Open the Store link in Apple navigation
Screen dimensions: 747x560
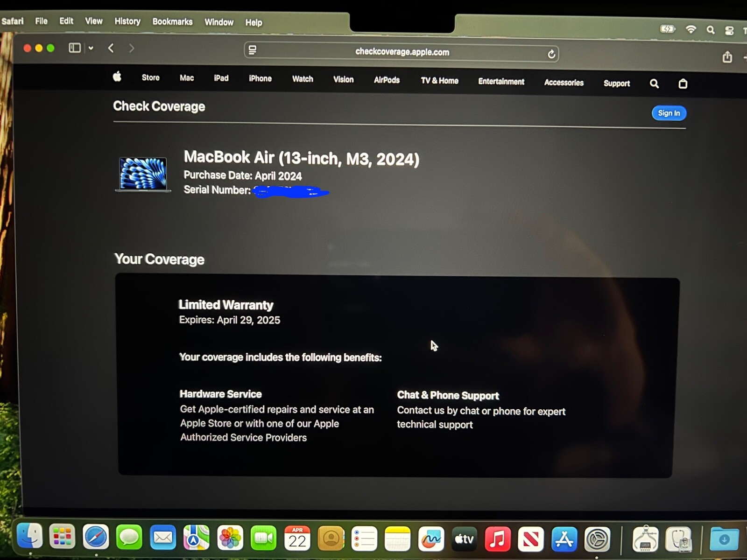tap(150, 77)
